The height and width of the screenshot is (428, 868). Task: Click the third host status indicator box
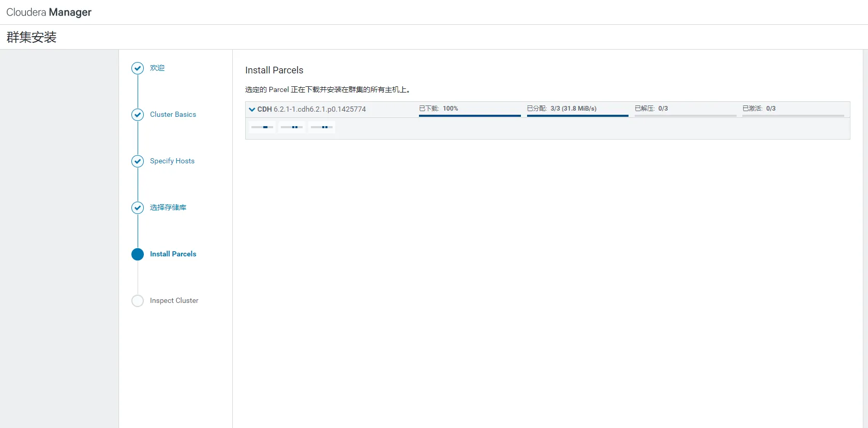click(x=322, y=127)
